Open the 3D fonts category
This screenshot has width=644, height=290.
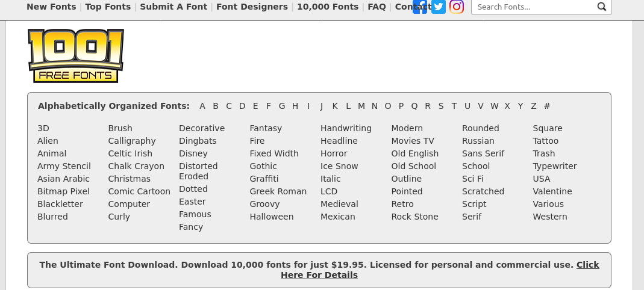pyautogui.click(x=43, y=128)
